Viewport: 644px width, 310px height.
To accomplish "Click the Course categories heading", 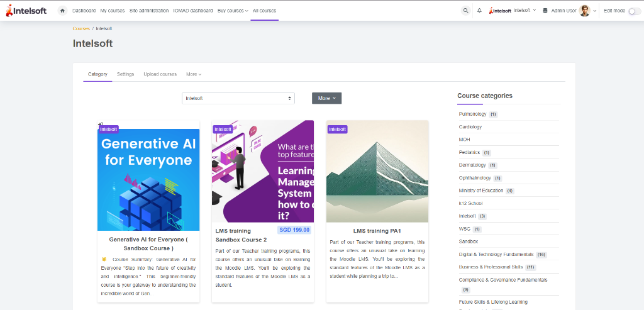I will tap(485, 96).
